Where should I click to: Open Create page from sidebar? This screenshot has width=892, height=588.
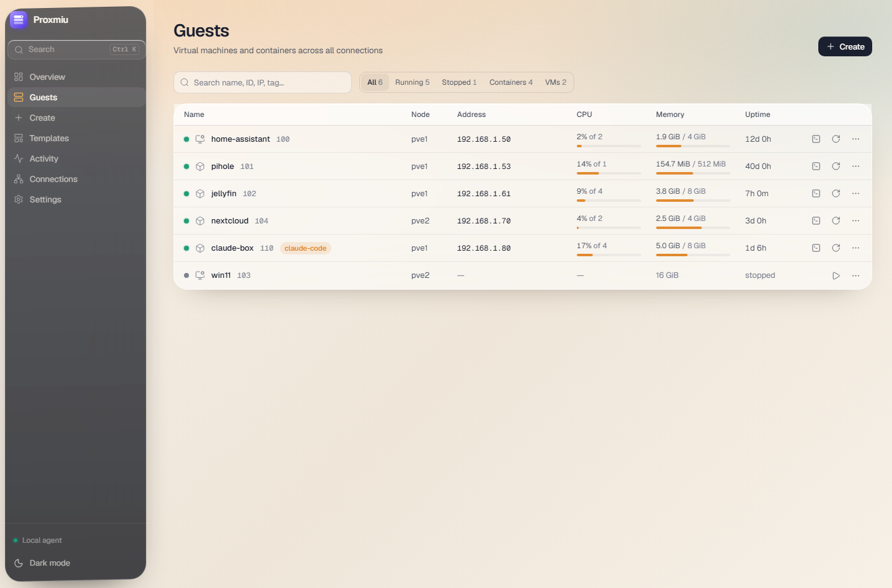coord(76,118)
